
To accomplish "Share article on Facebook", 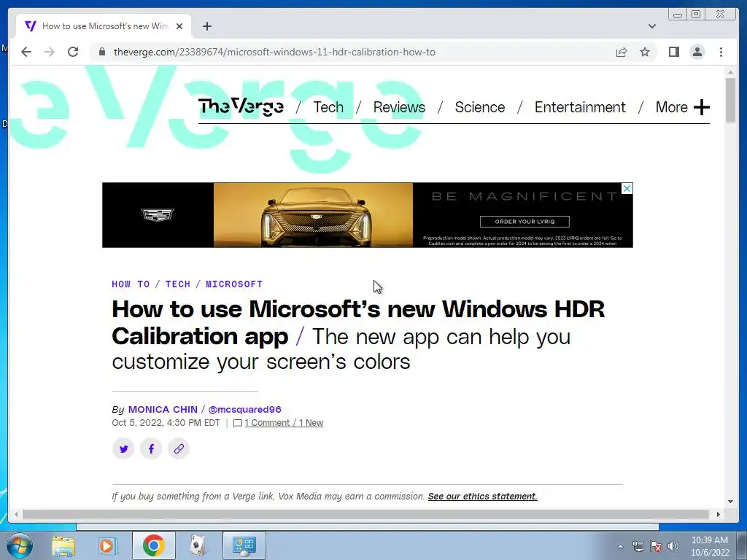I will tap(151, 448).
